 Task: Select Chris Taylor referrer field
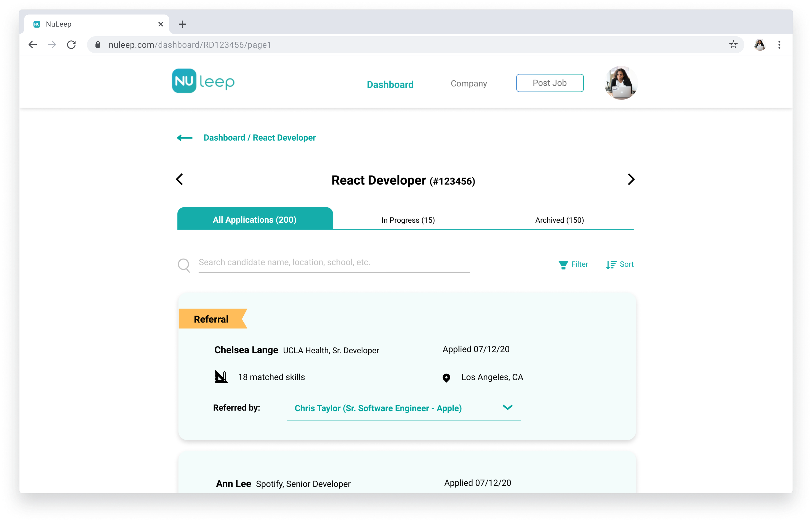point(403,408)
